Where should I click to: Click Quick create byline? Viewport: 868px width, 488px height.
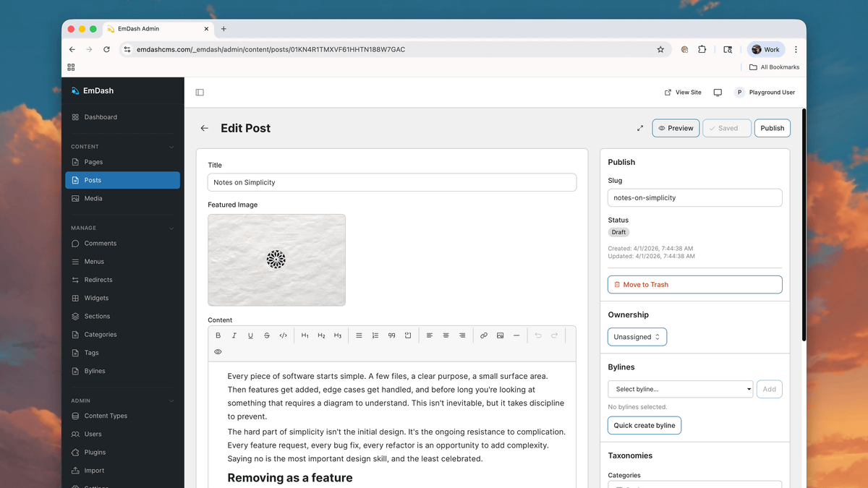click(644, 425)
